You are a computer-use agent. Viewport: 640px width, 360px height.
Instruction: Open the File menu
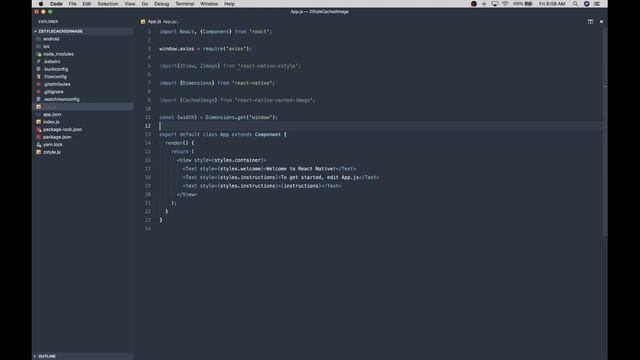point(72,4)
